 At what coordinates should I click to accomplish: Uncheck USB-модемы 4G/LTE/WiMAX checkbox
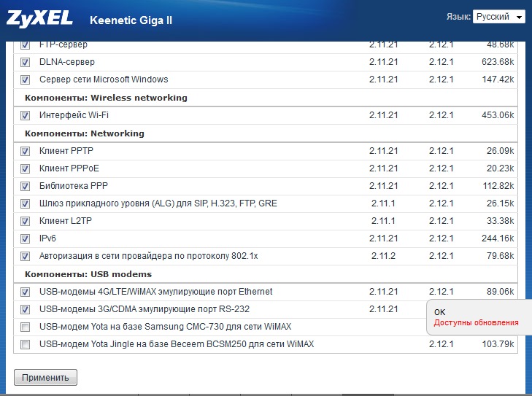point(25,292)
